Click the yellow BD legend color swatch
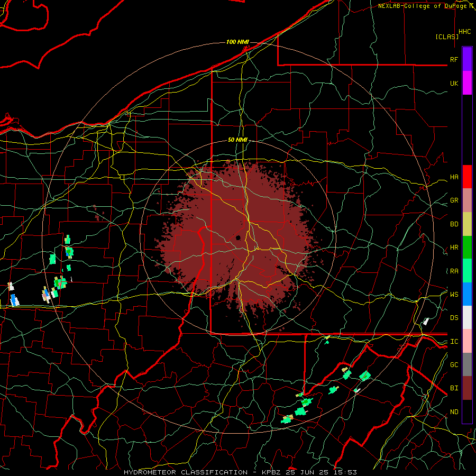Image resolution: width=476 pixels, height=476 pixels. click(x=467, y=224)
